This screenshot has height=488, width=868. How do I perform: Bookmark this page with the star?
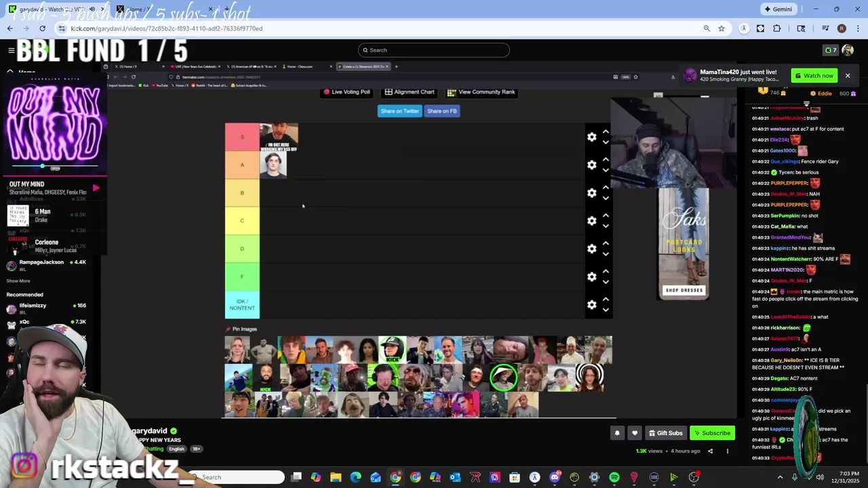[x=722, y=28]
